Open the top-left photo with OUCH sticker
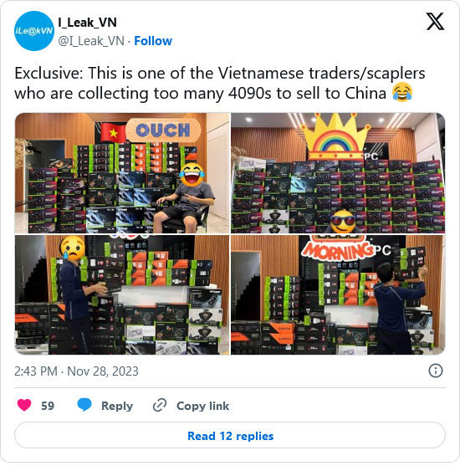Viewport: 460px width, 476px height. [x=123, y=173]
